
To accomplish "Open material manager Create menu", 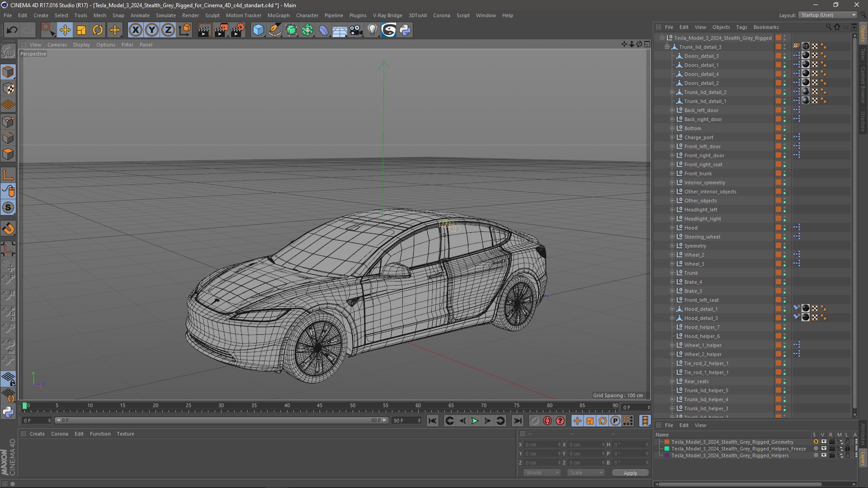I will 37,434.
